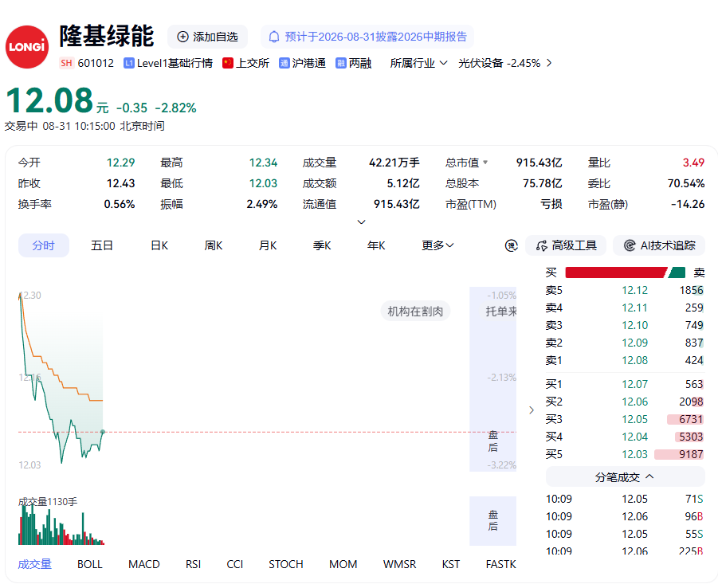Click the 两融 blue badge icon
This screenshot has width=718, height=588.
[341, 63]
